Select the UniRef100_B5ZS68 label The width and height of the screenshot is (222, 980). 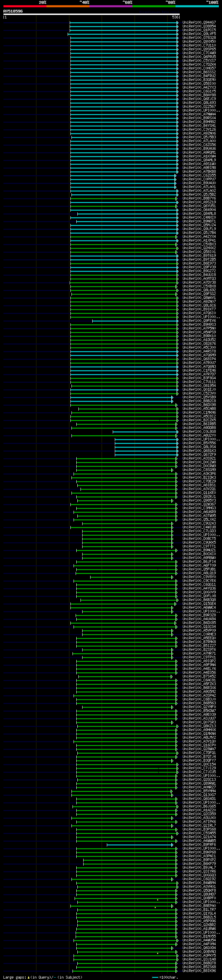pos(199,967)
